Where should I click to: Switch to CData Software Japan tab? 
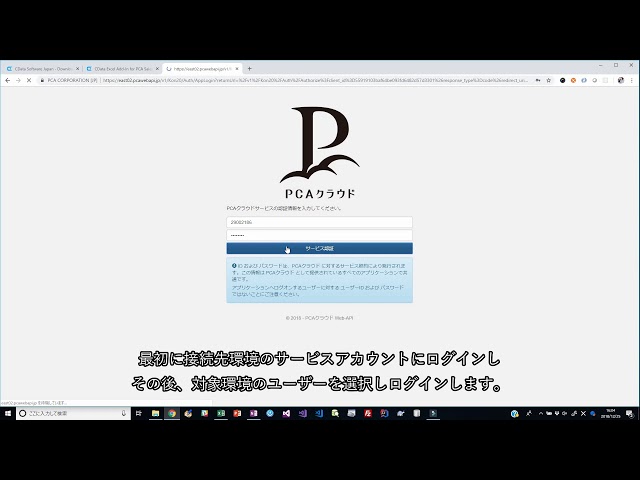42,69
